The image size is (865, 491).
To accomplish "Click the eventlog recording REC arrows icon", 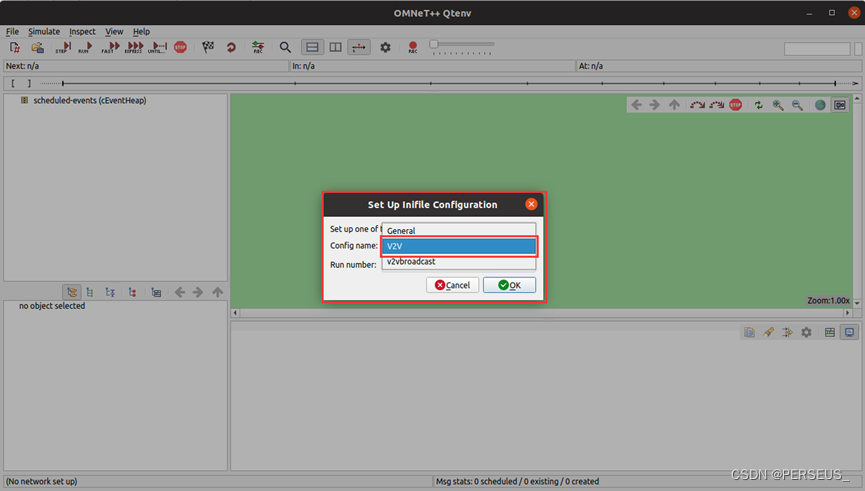I will [258, 47].
